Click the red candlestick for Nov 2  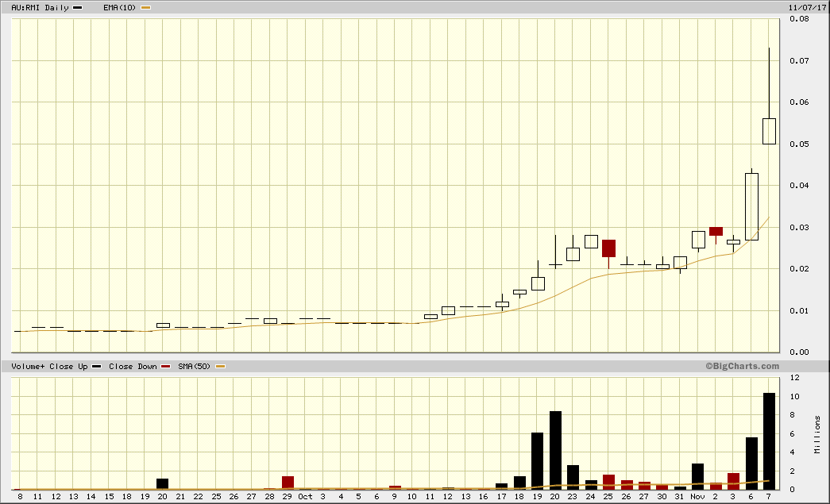tap(716, 231)
